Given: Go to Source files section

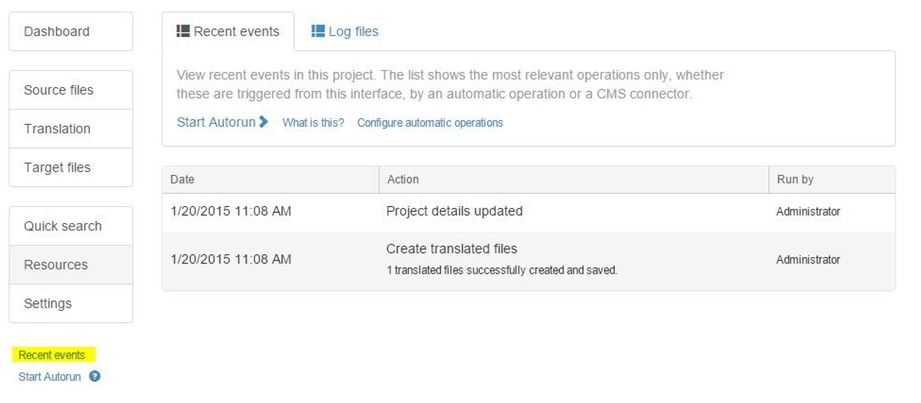Looking at the screenshot, I should (70, 90).
